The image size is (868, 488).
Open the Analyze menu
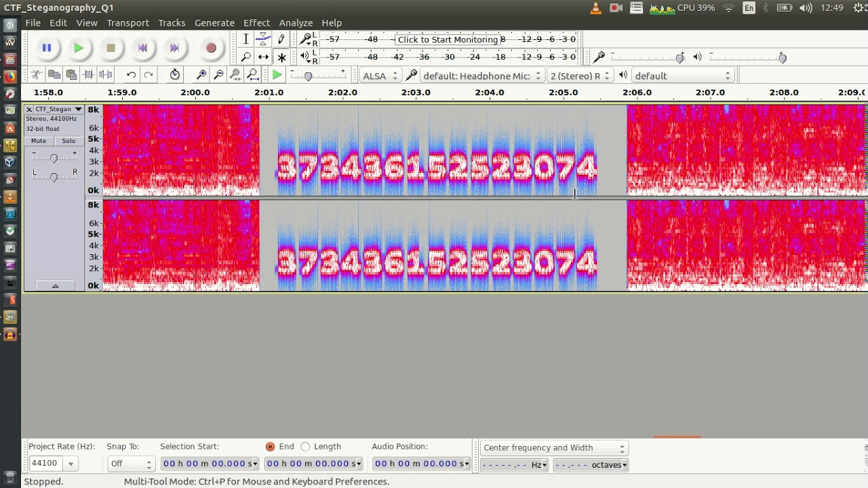(296, 22)
